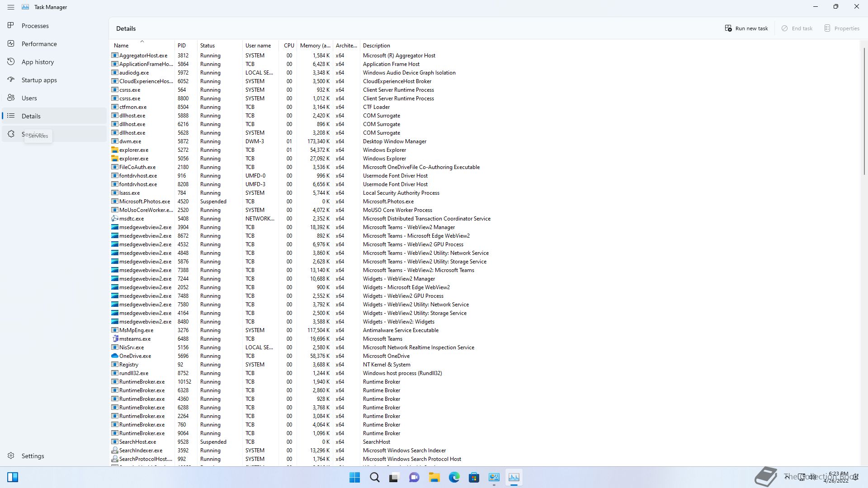Open Microsoft Edge from the taskbar
Screen dimensions: 868x488
(454, 477)
